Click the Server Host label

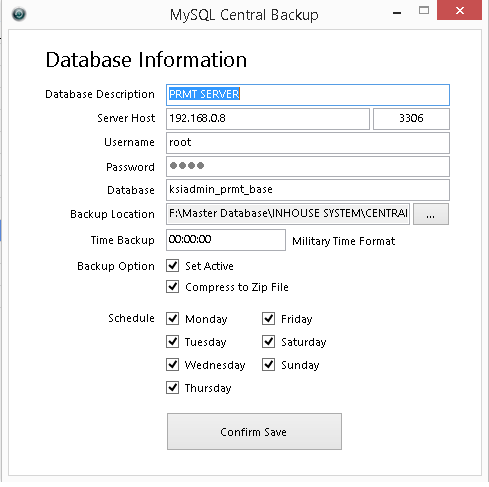[126, 118]
